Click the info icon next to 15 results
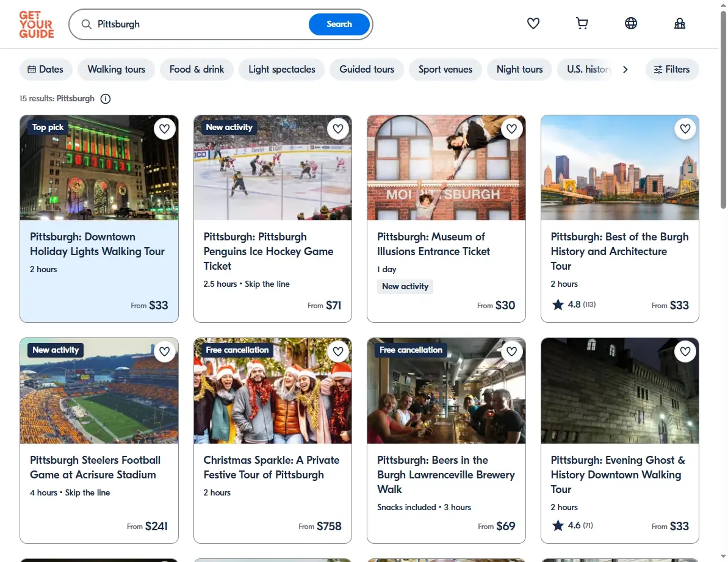Viewport: 728px width, 562px height. [x=106, y=99]
